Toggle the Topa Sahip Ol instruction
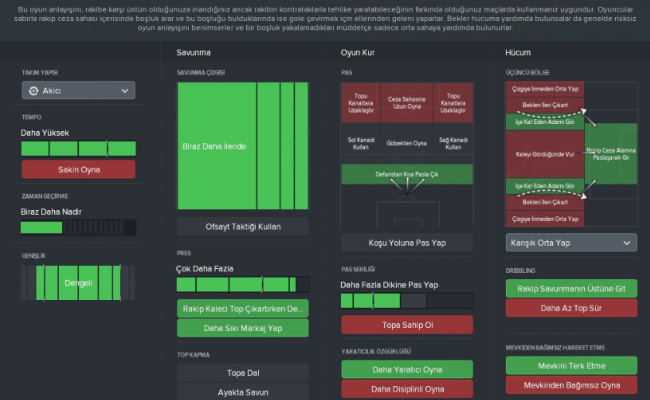650x400 pixels. (x=407, y=324)
